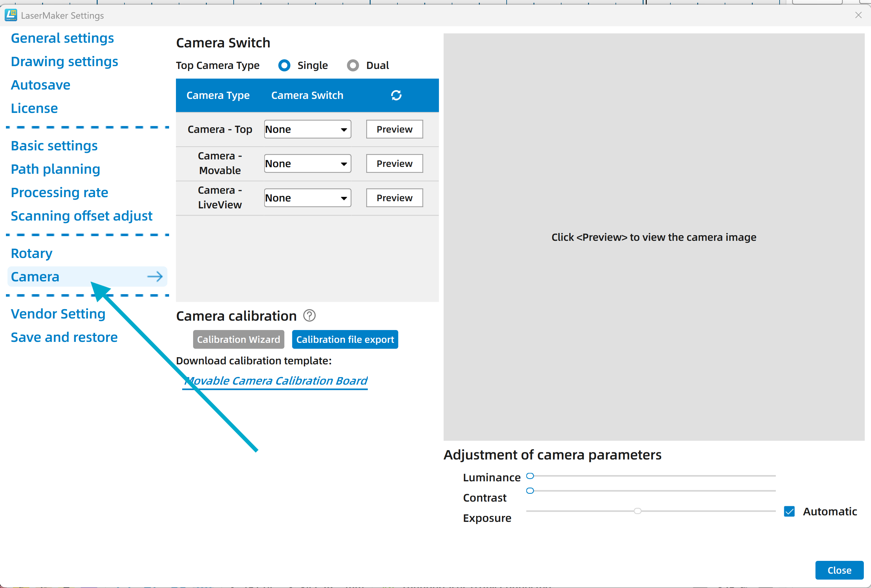Screen dimensions: 871x588
Task: Open the License section
Action: pyautogui.click(x=34, y=108)
